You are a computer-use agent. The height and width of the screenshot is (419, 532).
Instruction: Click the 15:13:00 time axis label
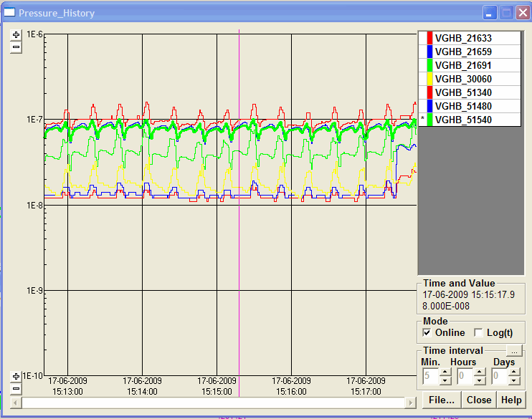tap(67, 392)
